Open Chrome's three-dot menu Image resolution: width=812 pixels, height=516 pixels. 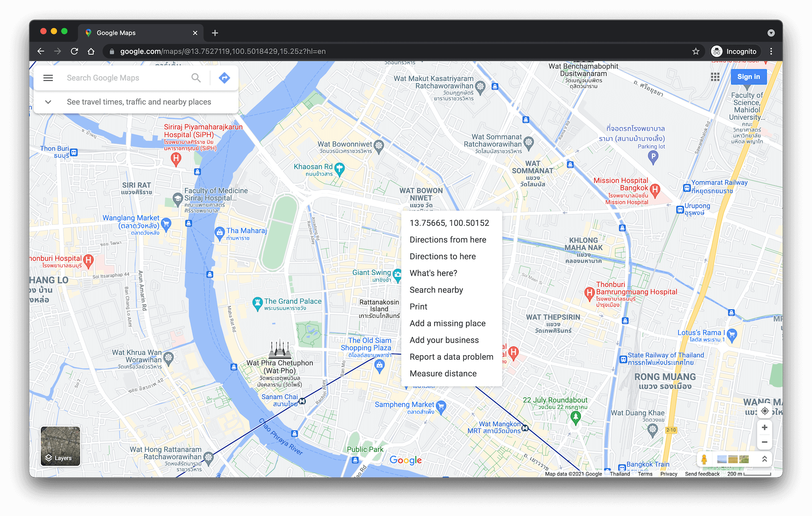coord(771,52)
